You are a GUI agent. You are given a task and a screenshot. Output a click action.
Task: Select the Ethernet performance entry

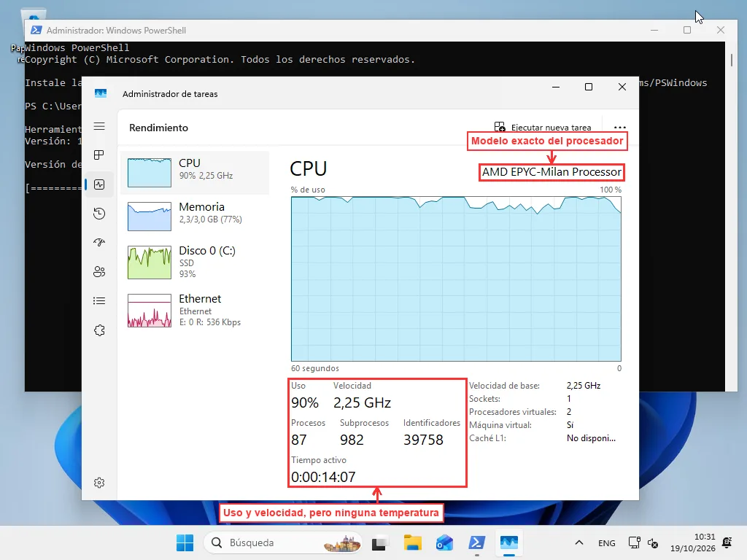click(x=195, y=311)
